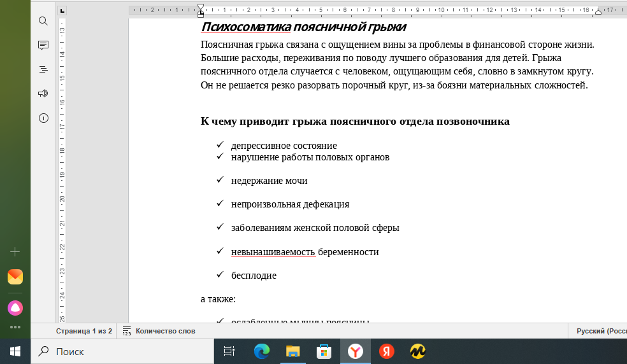Image resolution: width=627 pixels, height=364 pixels.
Task: Open the three dots more menu in the side panel
Action: click(x=15, y=327)
